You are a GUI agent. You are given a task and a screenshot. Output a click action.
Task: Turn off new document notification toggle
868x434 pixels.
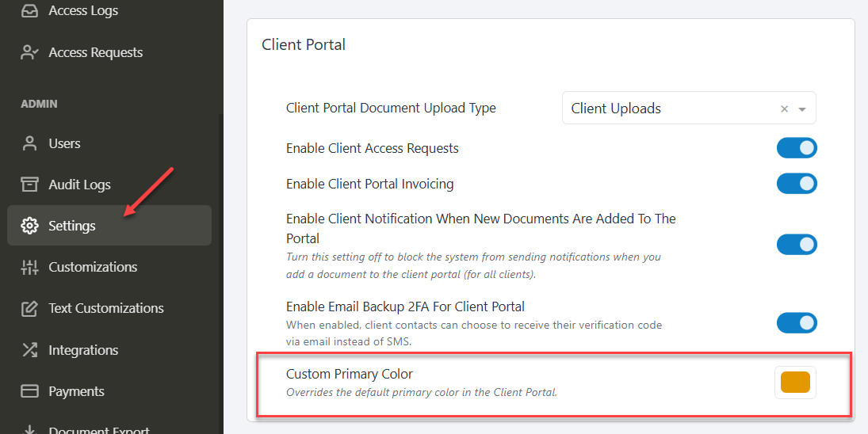797,245
